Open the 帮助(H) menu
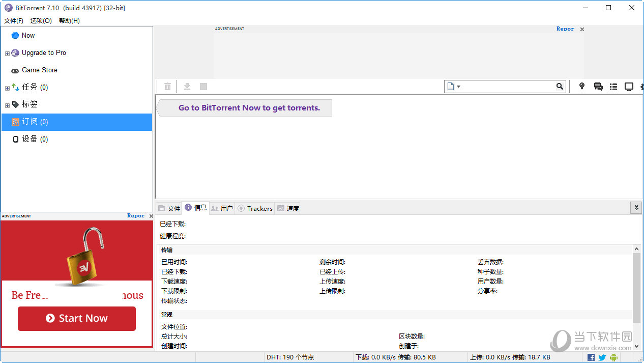 point(69,21)
